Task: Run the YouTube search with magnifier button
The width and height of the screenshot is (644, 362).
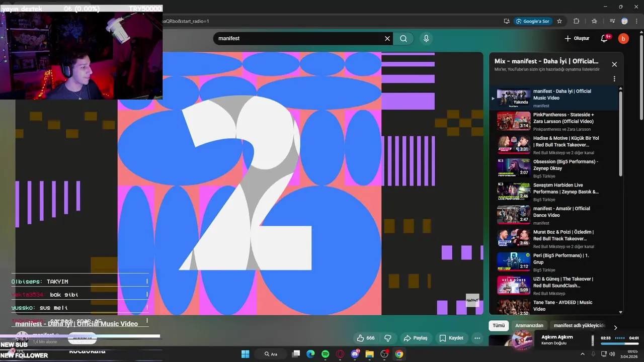Action: coord(404,39)
